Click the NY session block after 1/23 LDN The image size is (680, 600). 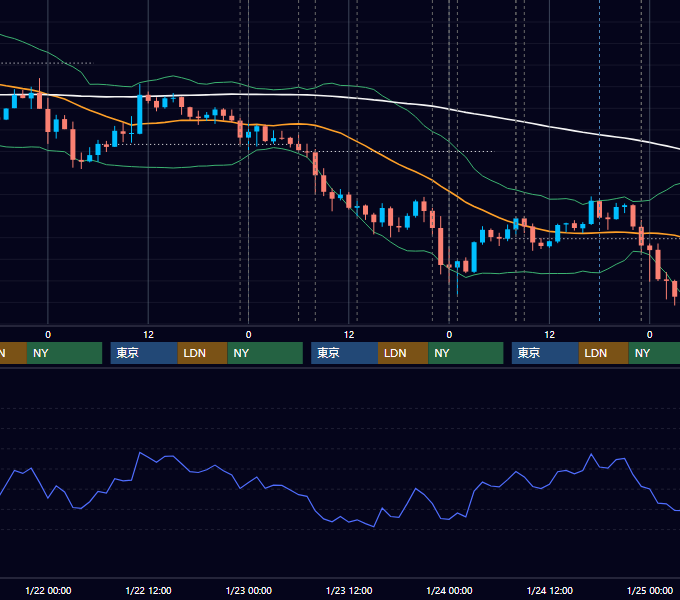click(x=466, y=353)
